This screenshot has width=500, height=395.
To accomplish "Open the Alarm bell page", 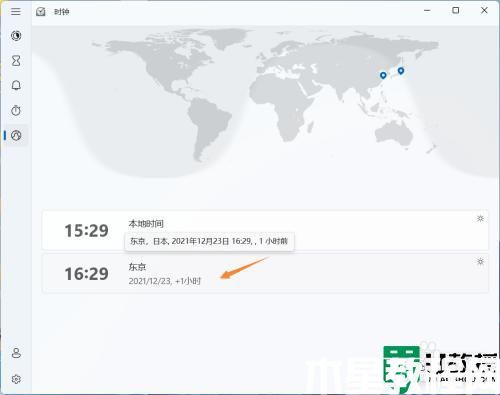I will coord(16,86).
